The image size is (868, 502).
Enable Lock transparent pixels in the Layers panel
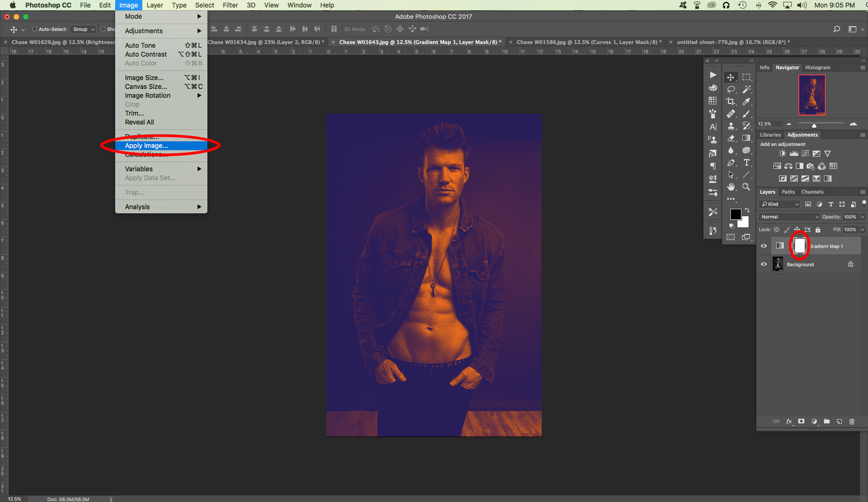(x=776, y=230)
